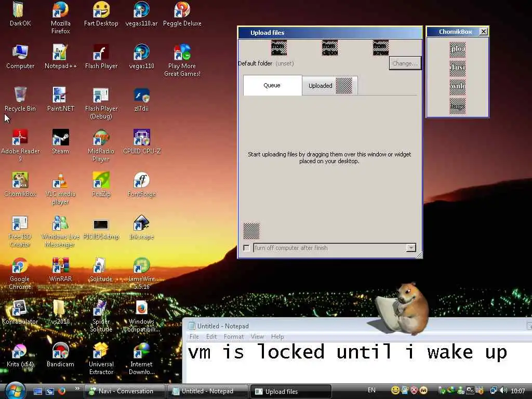This screenshot has width=532, height=399.
Task: Open Notepad File menu
Action: click(194, 337)
